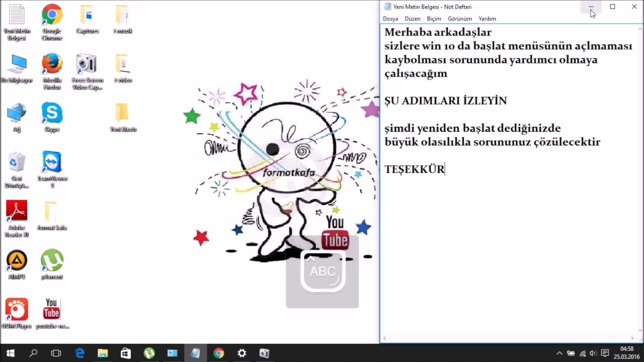Image resolution: width=644 pixels, height=362 pixels.
Task: Select Adobe Reader XI desktop icon
Action: (x=17, y=219)
